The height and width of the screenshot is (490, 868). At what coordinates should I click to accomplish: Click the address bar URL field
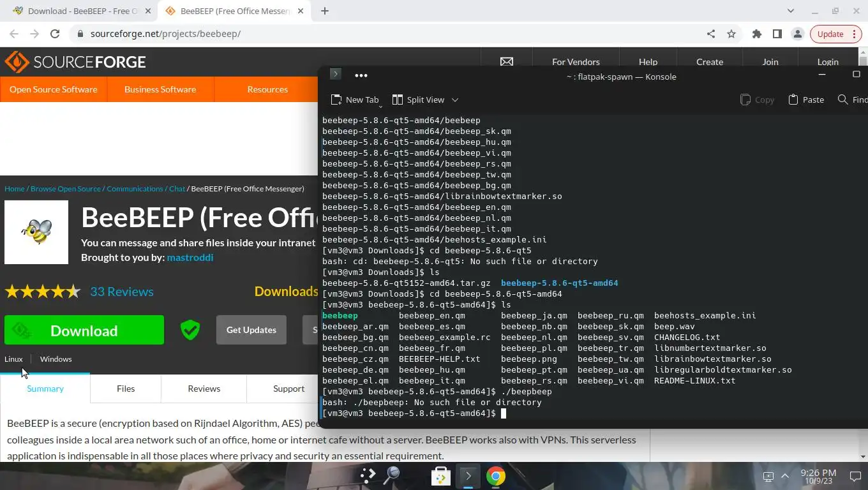383,34
